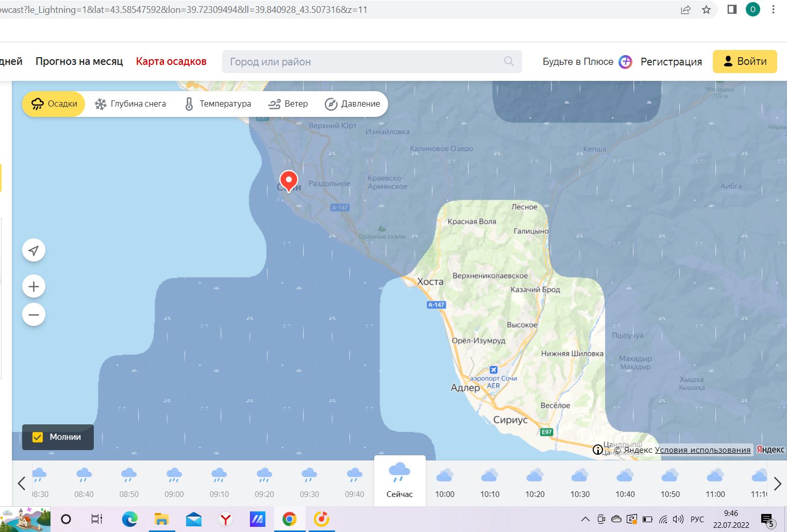
Task: Zoom out the map with minus button
Action: click(34, 315)
